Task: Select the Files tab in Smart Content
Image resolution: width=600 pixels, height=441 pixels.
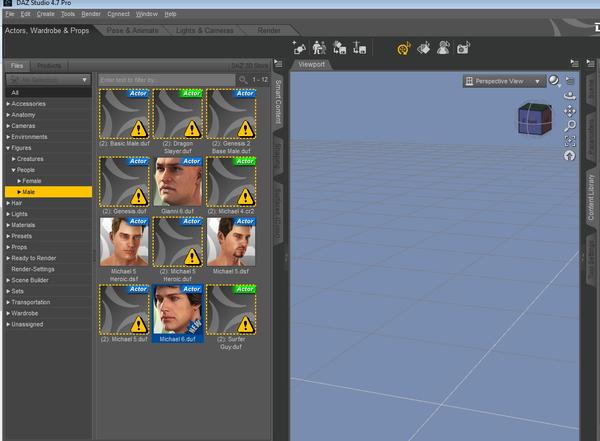Action: pos(17,66)
